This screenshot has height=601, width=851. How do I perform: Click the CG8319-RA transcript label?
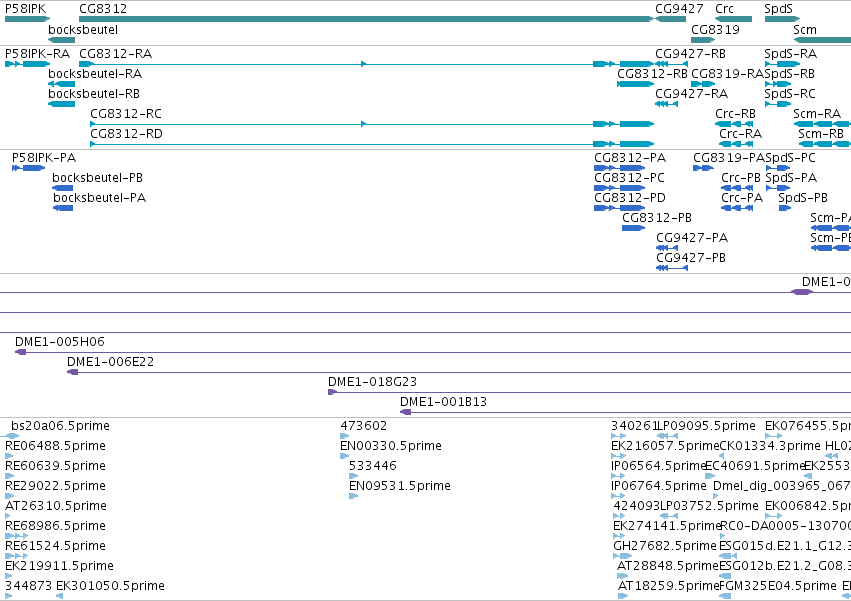pos(727,74)
